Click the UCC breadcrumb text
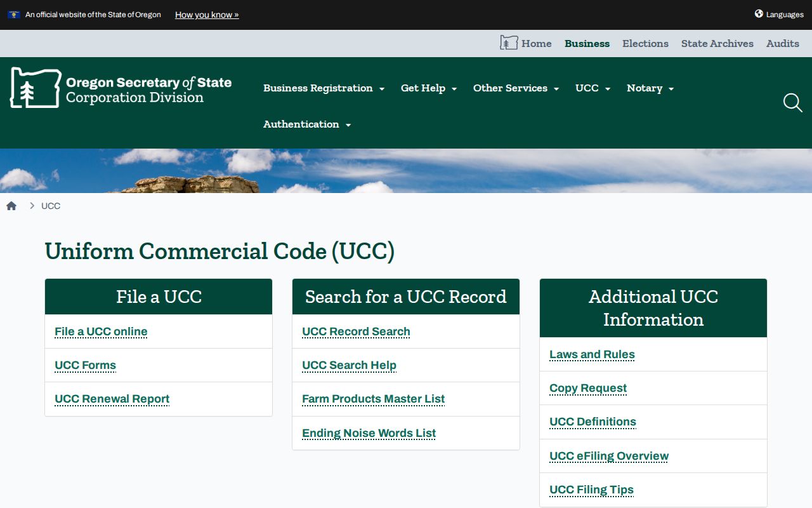This screenshot has height=508, width=812. click(51, 206)
